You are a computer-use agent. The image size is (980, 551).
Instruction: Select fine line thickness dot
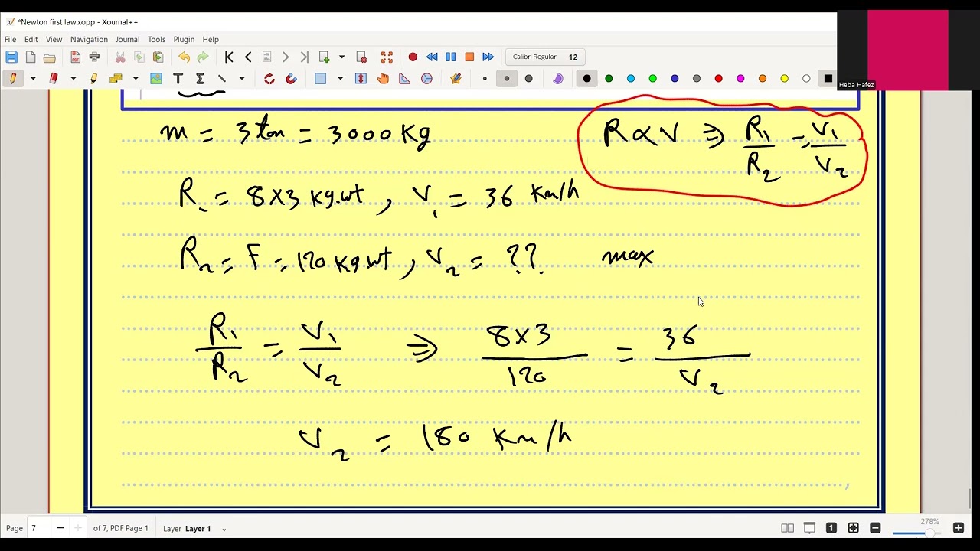tap(485, 78)
